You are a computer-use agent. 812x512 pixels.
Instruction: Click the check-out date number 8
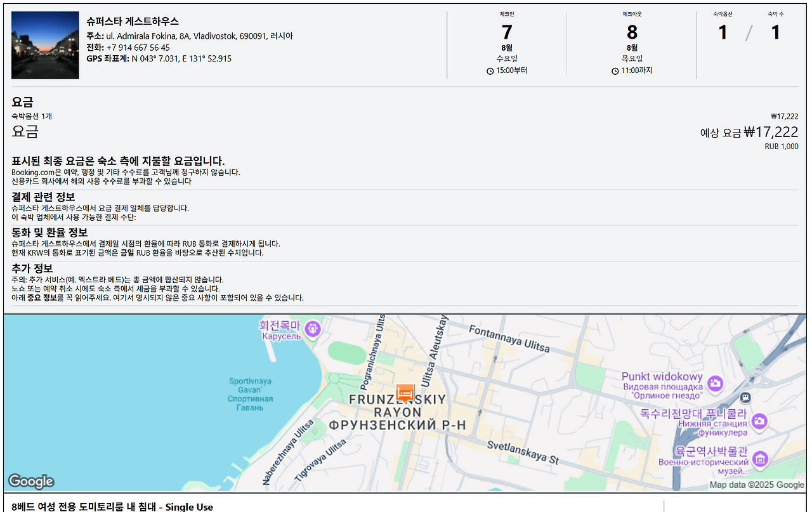pyautogui.click(x=632, y=32)
